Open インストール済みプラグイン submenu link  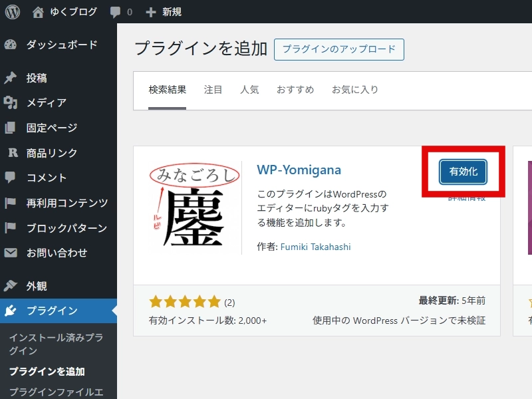tap(56, 344)
